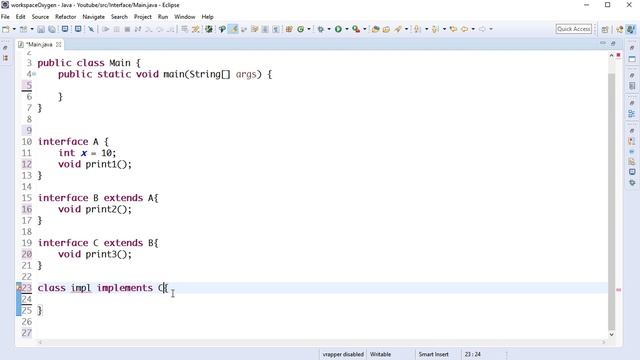Click the green Run button icon

(338, 29)
